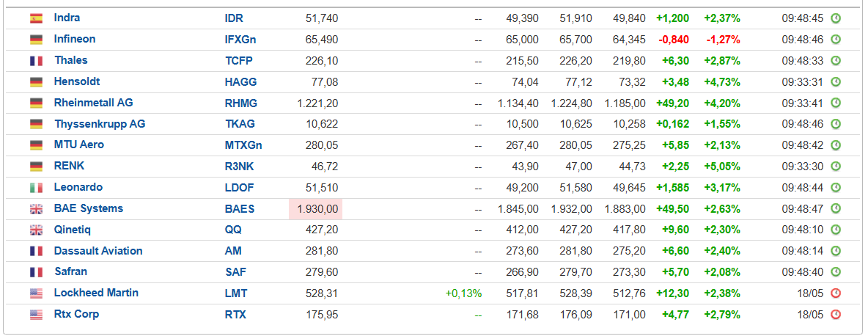Click the US flag icon beside Rtx Corp
The height and width of the screenshot is (336, 868).
pos(37,315)
